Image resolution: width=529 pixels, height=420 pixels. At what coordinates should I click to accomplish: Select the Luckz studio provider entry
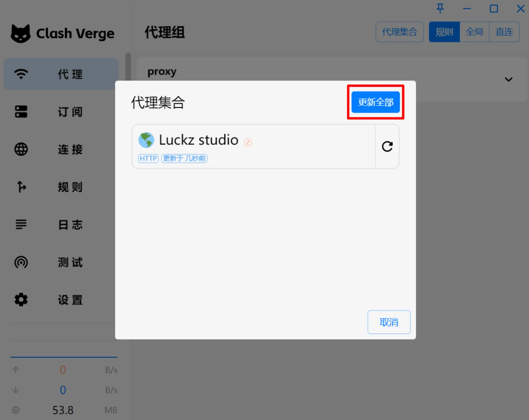coord(254,147)
